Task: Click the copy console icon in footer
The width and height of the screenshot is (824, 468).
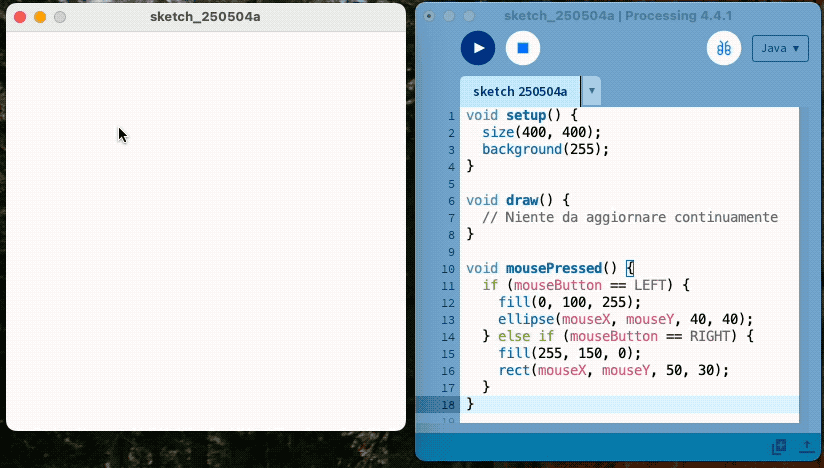Action: point(779,446)
